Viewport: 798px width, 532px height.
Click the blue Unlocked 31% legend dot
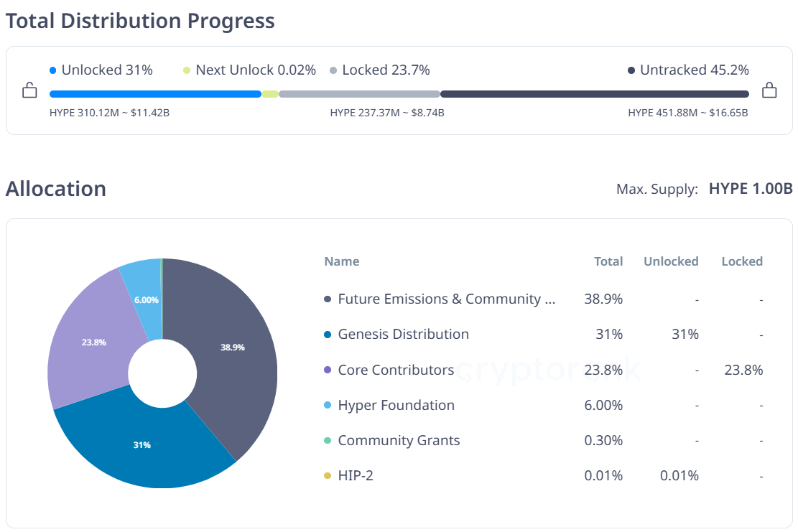click(52, 70)
